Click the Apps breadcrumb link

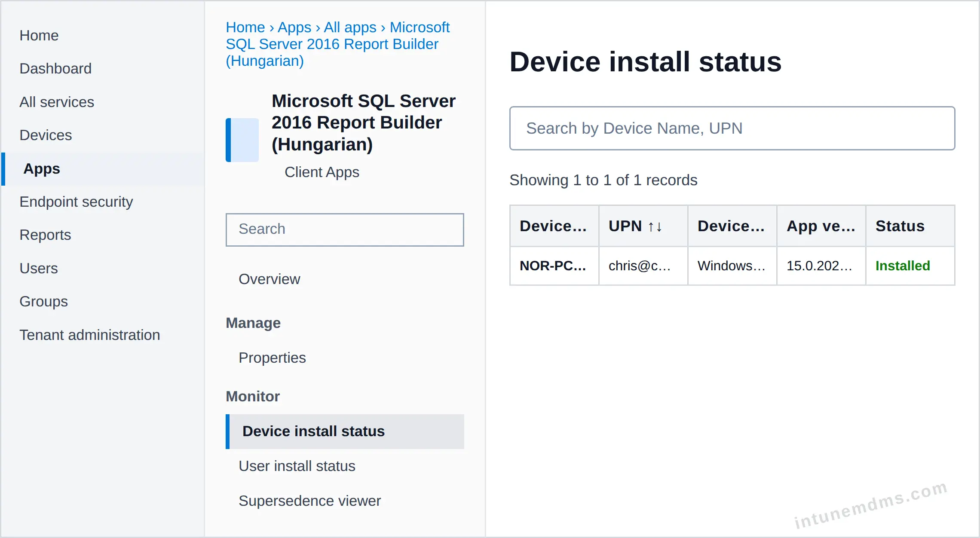pos(294,27)
